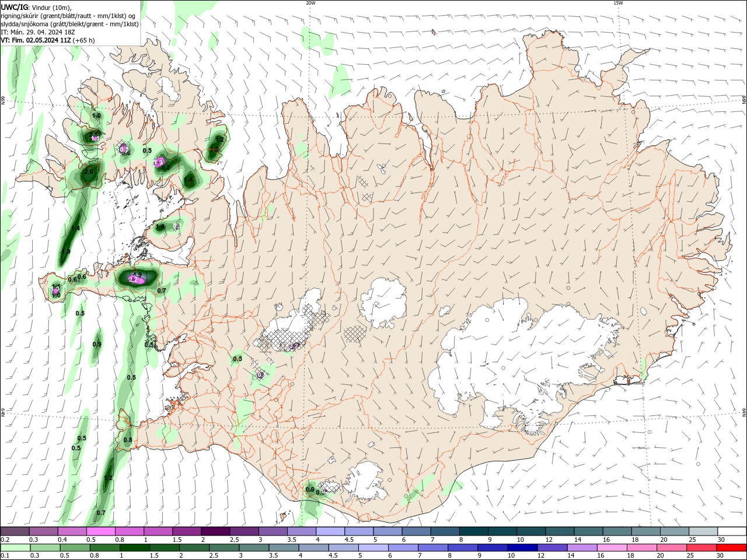Pick the 4 lavender swatch in upper legend row

(x=330, y=531)
